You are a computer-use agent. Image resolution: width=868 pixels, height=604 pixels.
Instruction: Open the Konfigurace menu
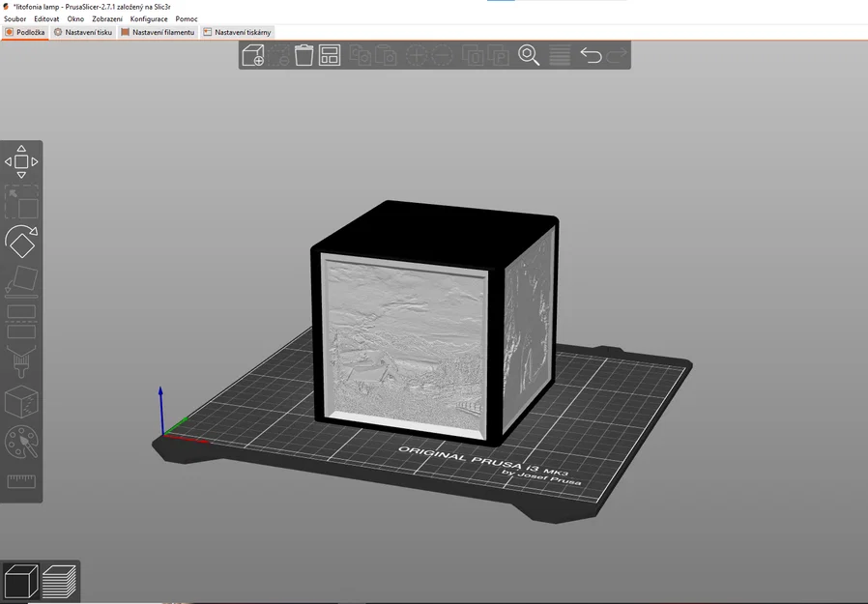coord(148,18)
